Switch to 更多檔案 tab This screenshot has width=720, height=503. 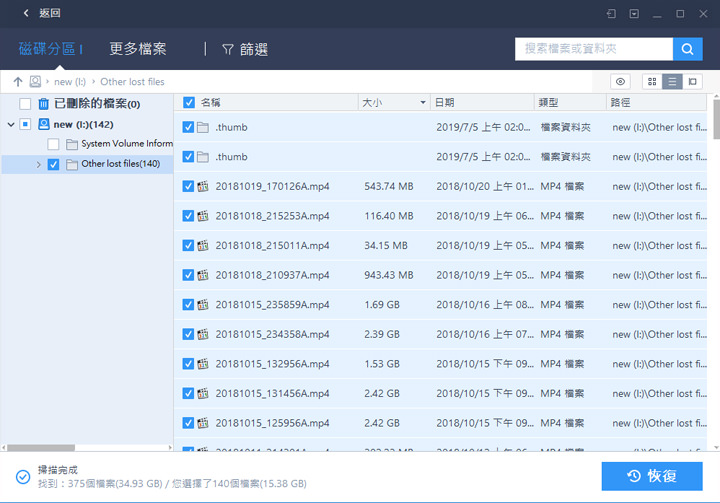(138, 49)
